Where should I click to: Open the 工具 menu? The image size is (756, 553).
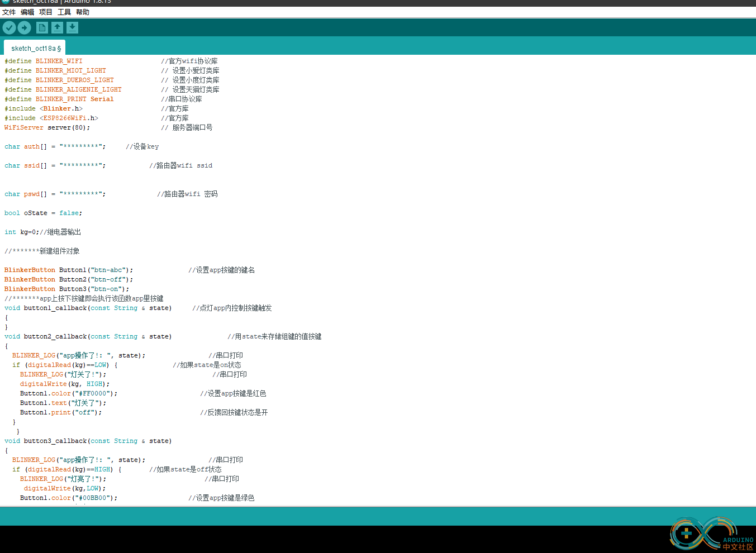point(64,12)
